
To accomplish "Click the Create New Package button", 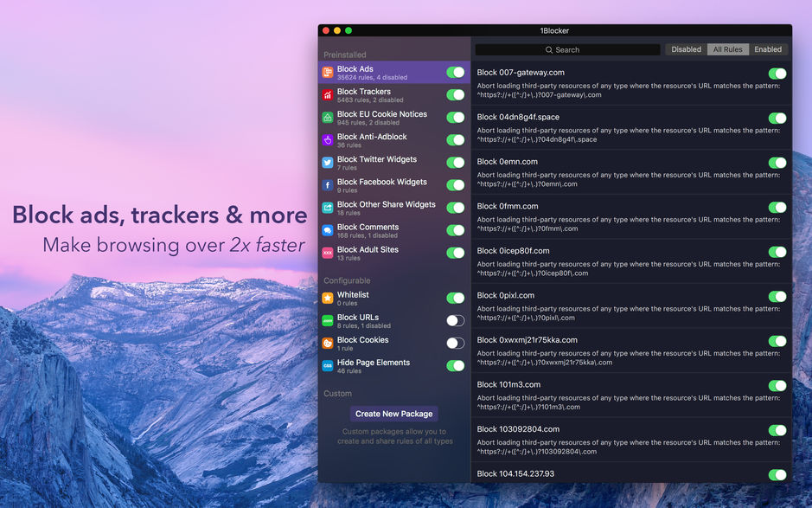I will coord(393,414).
